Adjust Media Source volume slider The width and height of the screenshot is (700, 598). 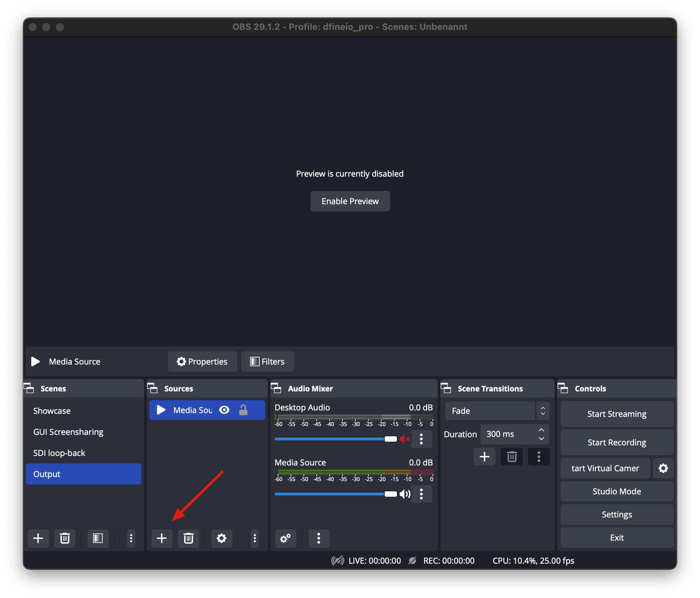click(336, 494)
